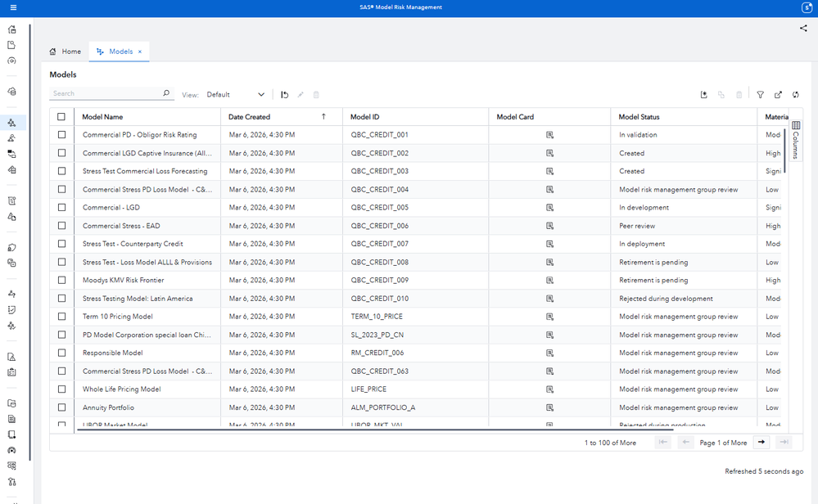Open model card for QBC_CREDIT_010
The height and width of the screenshot is (504, 818).
(x=549, y=299)
